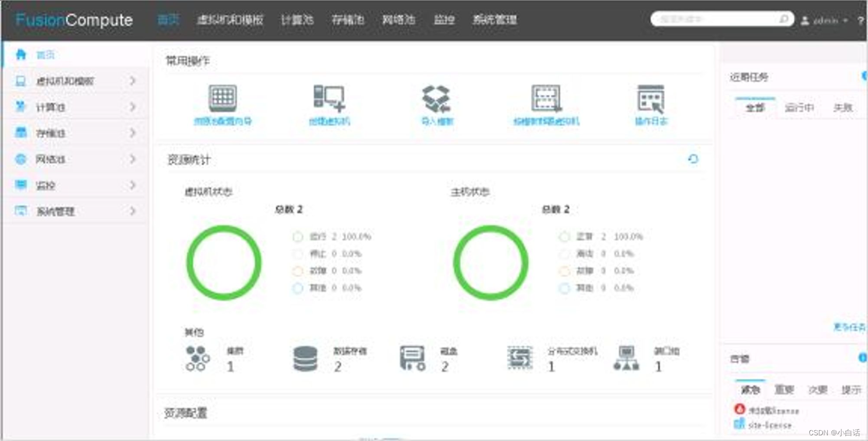The image size is (868, 441).
Task: Click the admin user avatar icon
Action: tap(805, 21)
